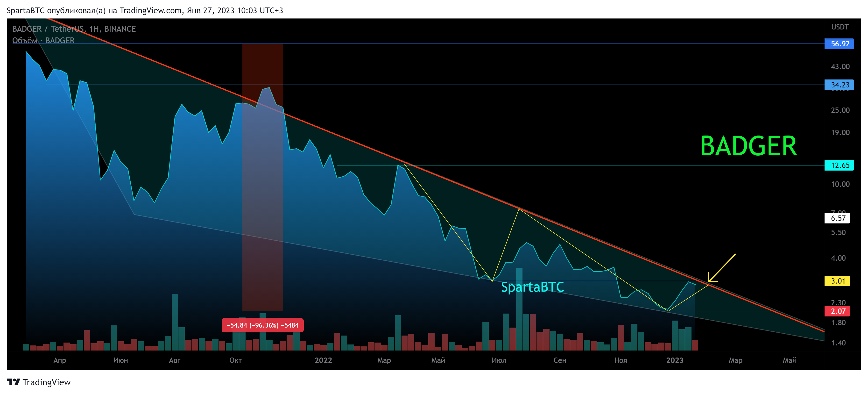Click the 43.00 price axis value
The image size is (868, 394).
pyautogui.click(x=840, y=66)
